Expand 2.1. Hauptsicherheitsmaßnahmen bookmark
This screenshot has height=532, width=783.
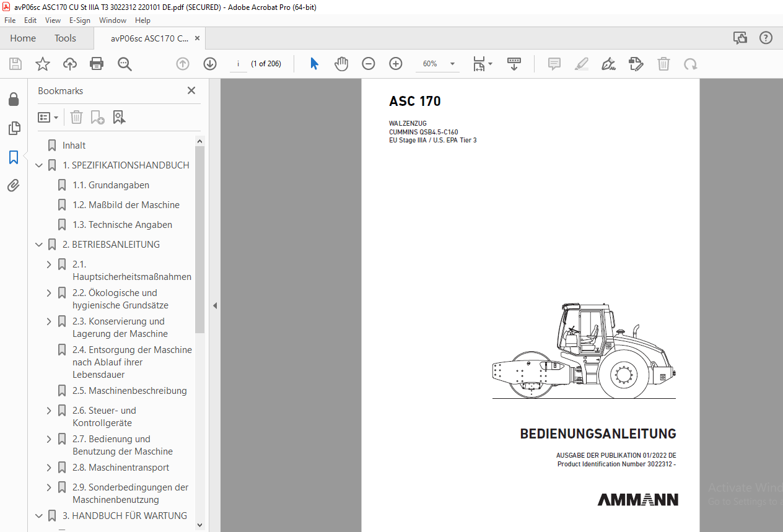coord(49,264)
